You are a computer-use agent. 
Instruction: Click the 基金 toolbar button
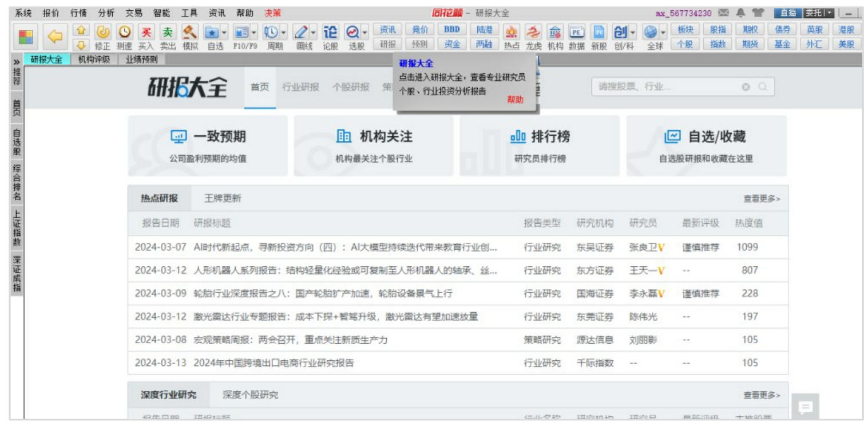point(782,44)
